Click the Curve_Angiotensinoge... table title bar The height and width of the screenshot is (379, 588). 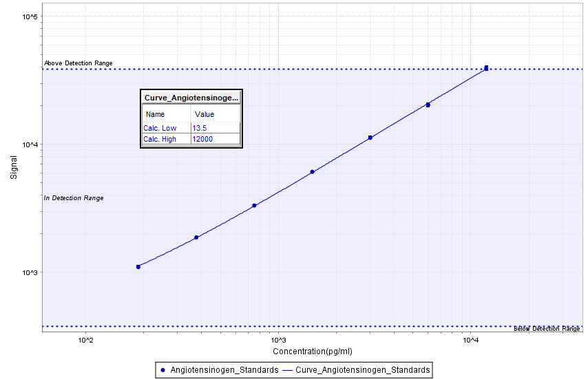click(191, 98)
